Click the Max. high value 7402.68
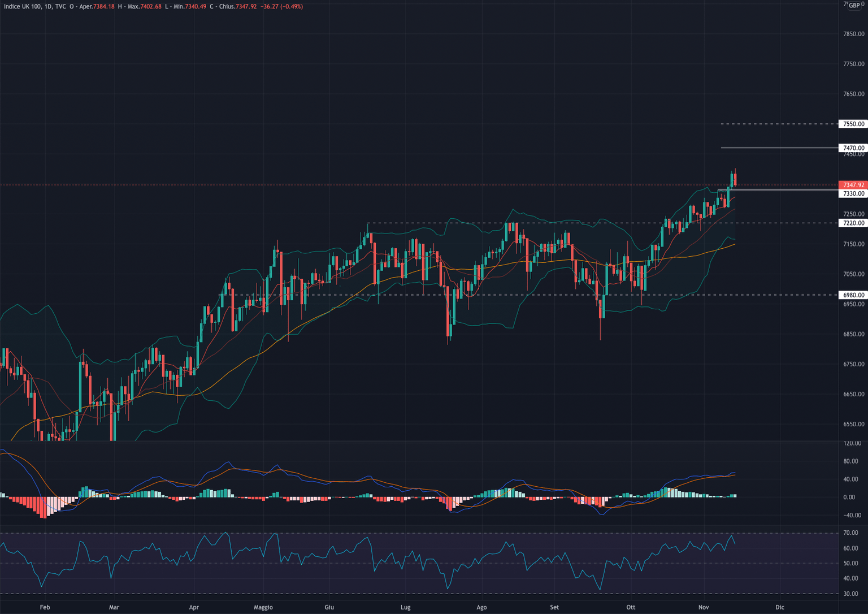The height and width of the screenshot is (614, 868). [150, 7]
